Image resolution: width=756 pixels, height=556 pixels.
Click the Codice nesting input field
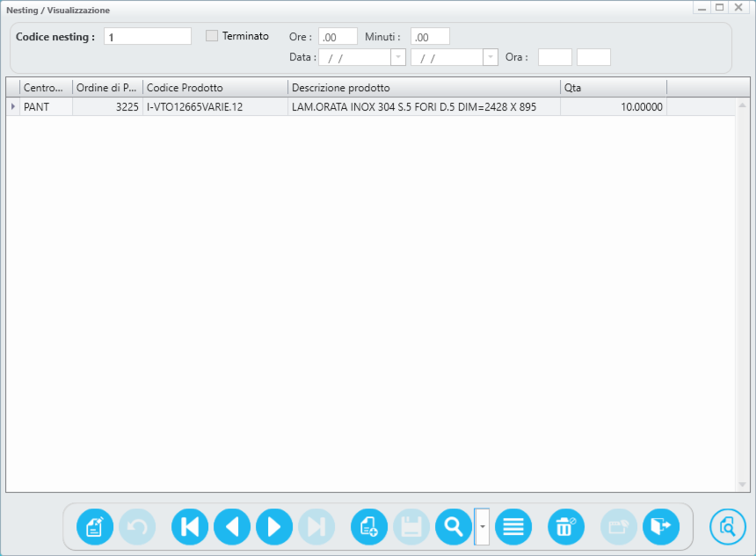[x=148, y=36]
